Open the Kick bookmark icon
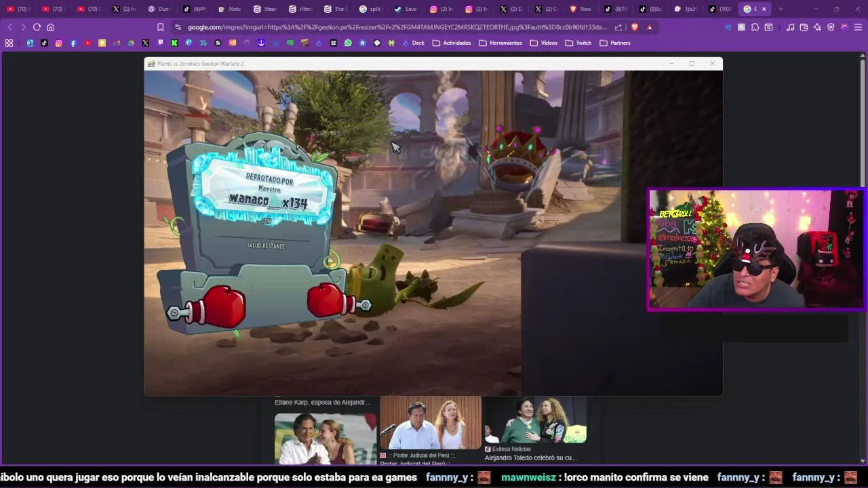Image resolution: width=868 pixels, height=488 pixels. [174, 43]
